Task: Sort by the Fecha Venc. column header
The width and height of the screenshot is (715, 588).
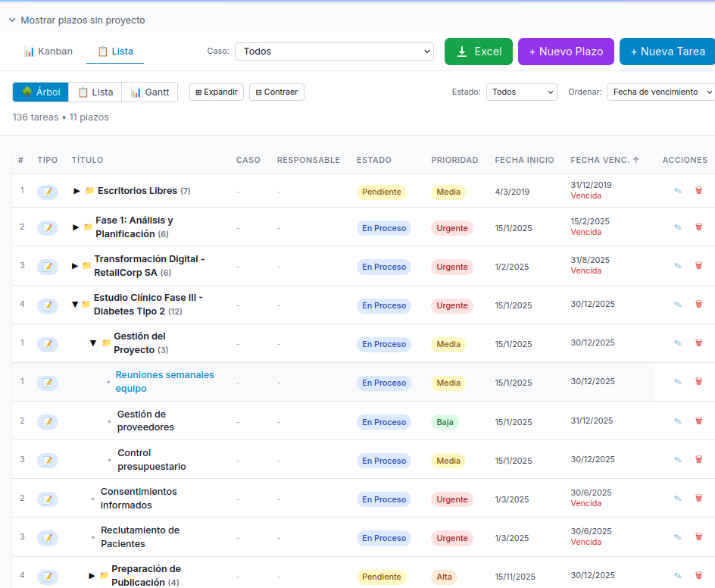Action: pyautogui.click(x=604, y=160)
